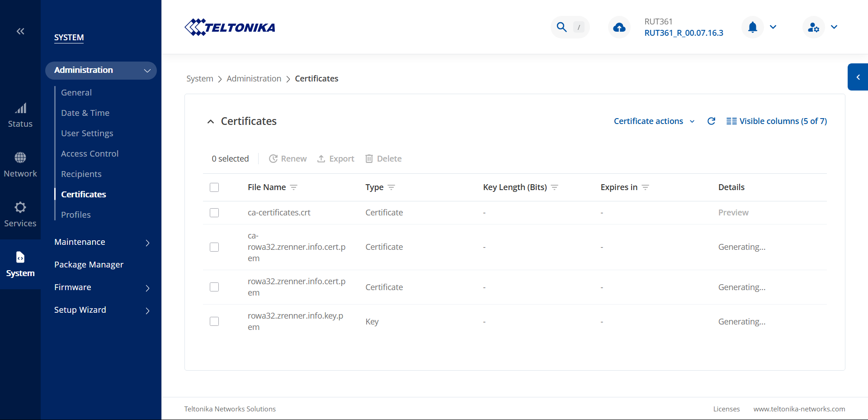Open Access Control in Administration menu
This screenshot has height=420, width=868.
pos(90,153)
